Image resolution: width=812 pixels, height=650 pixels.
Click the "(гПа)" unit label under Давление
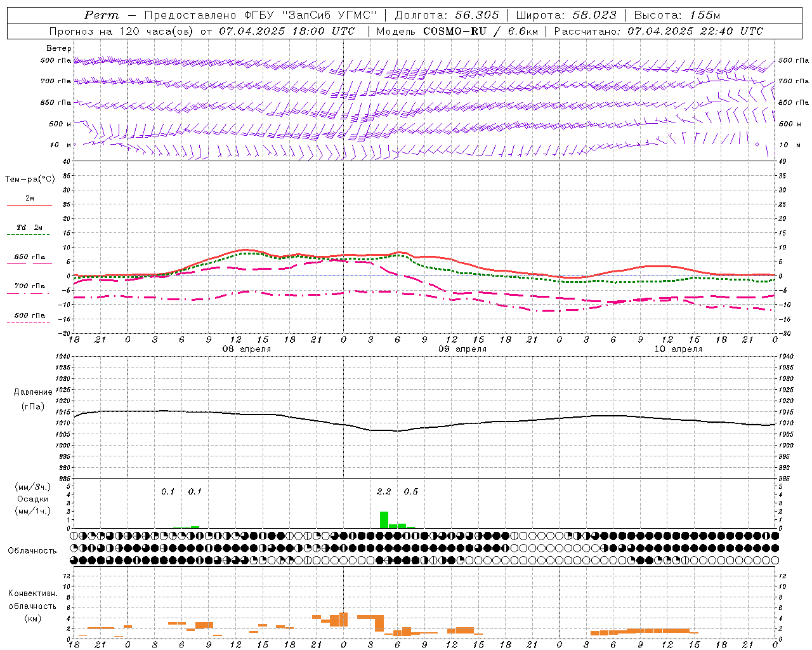[33, 407]
